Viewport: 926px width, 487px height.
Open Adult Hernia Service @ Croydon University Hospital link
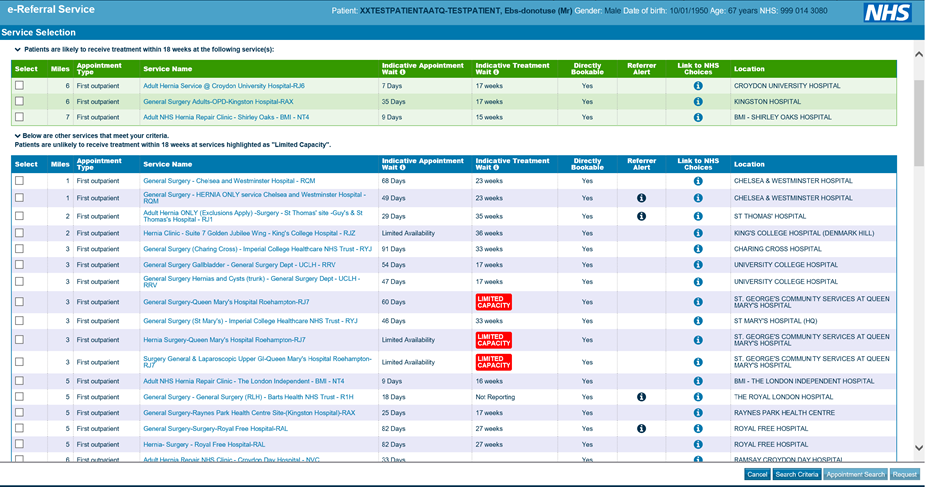tap(224, 86)
